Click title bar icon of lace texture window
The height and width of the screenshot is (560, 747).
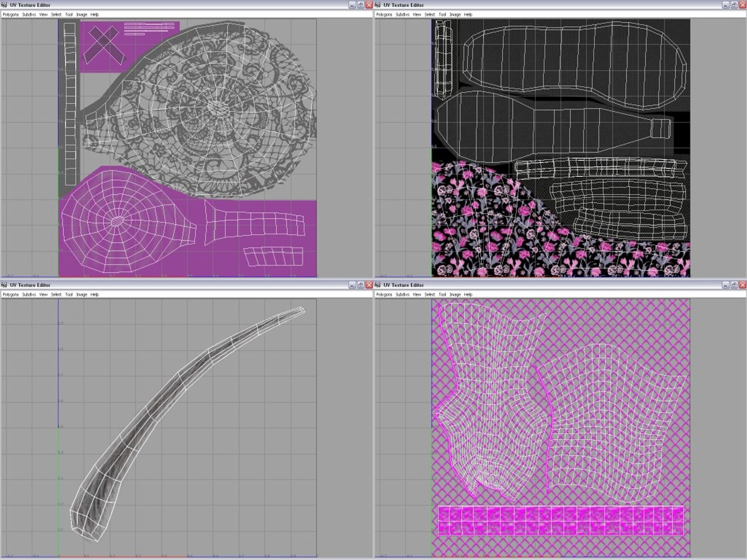[x=4, y=5]
